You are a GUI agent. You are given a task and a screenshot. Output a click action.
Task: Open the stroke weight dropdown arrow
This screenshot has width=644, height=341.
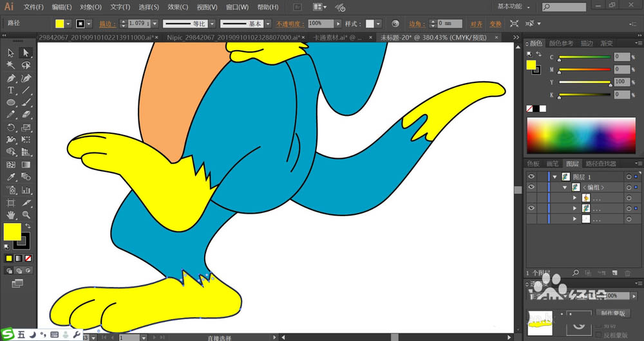click(x=155, y=24)
